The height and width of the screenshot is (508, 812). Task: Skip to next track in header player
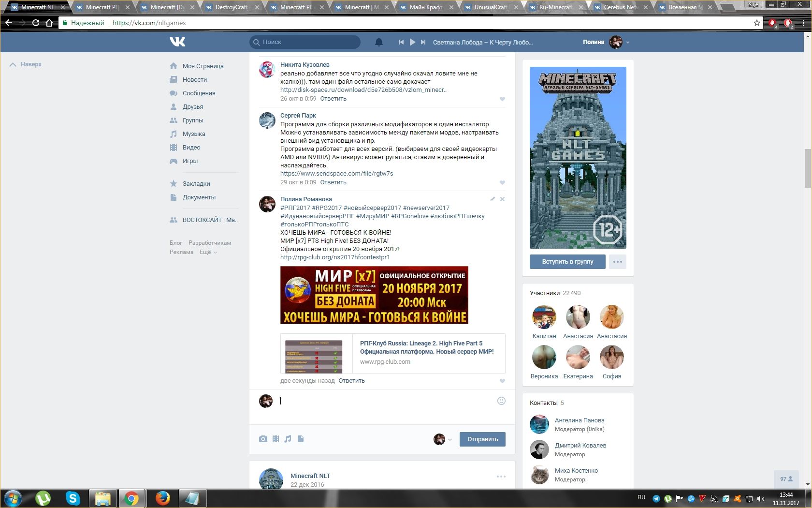pos(423,42)
